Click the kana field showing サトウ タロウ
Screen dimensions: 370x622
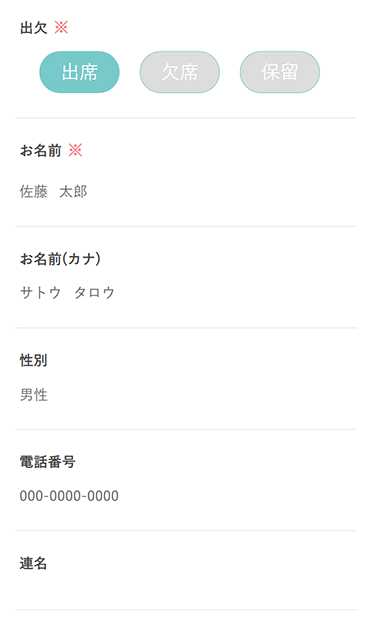pos(186,293)
